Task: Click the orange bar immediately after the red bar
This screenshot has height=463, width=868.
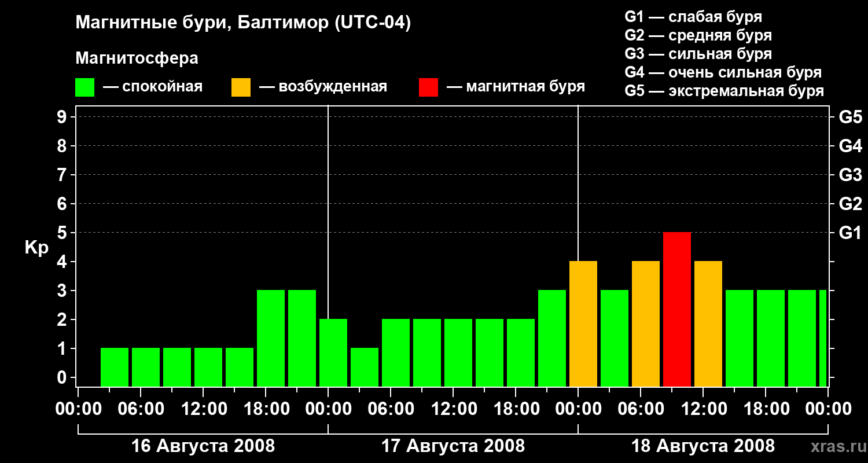Action: pyautogui.click(x=708, y=324)
